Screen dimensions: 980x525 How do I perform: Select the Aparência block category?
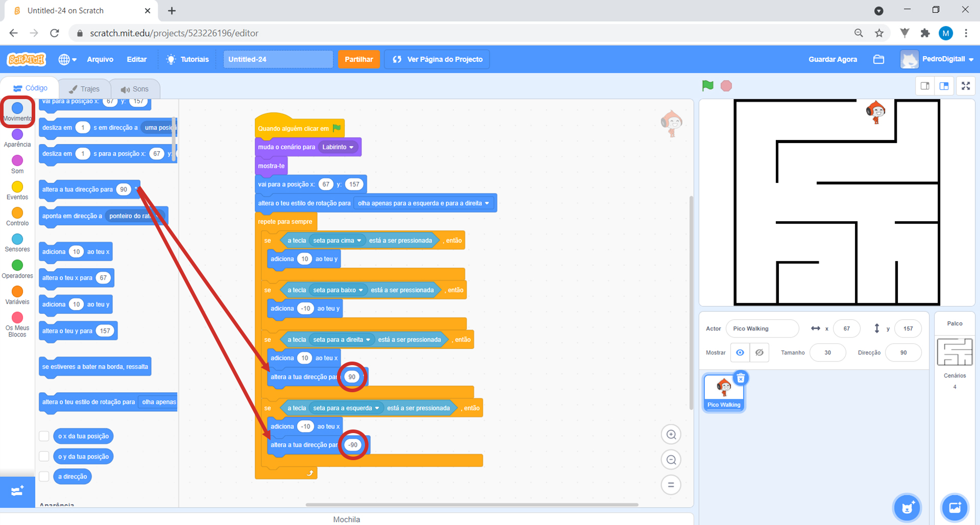[x=17, y=138]
